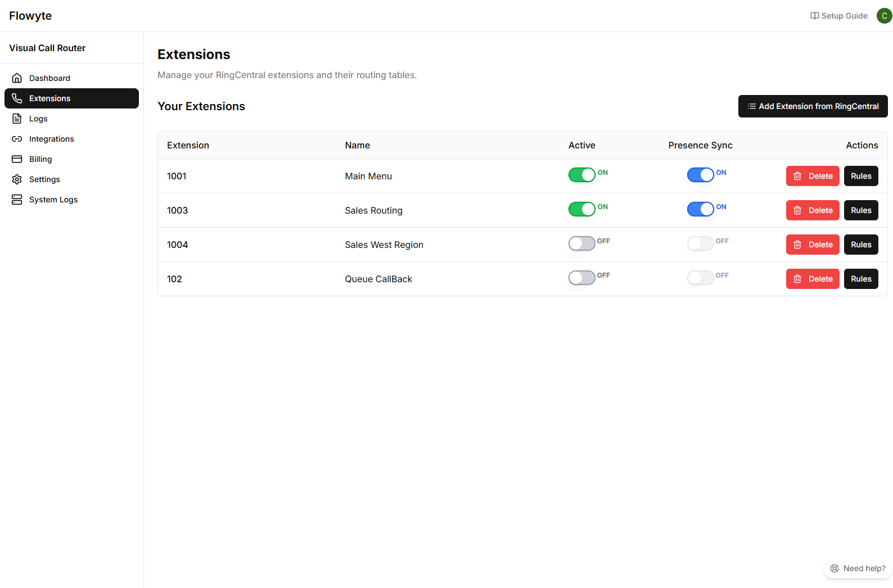Open the Need help? widget
Screen dimensions: 893x588
point(858,568)
